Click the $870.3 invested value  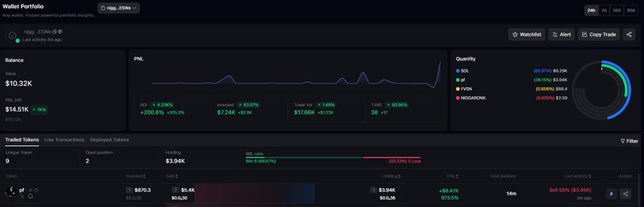[x=142, y=190]
